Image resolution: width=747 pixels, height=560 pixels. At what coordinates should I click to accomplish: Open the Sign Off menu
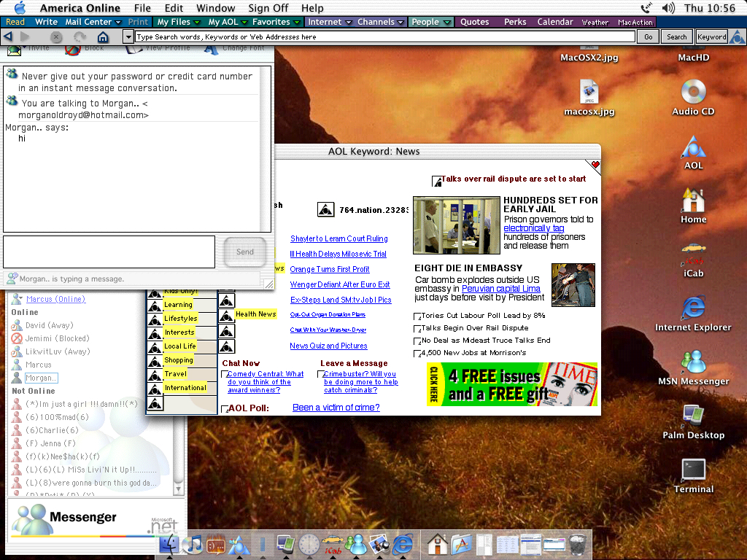[x=268, y=8]
